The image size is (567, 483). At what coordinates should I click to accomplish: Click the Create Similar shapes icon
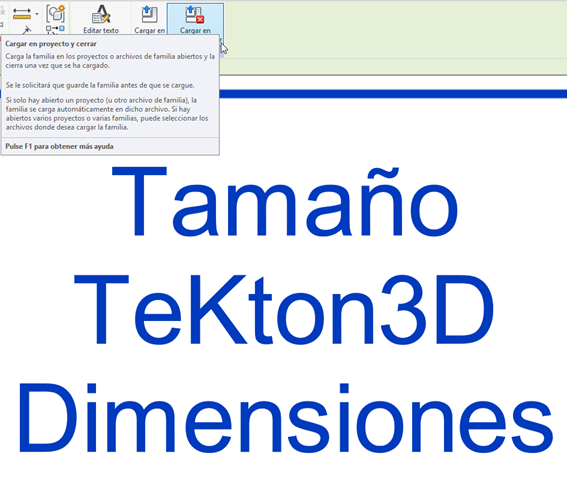[x=55, y=13]
